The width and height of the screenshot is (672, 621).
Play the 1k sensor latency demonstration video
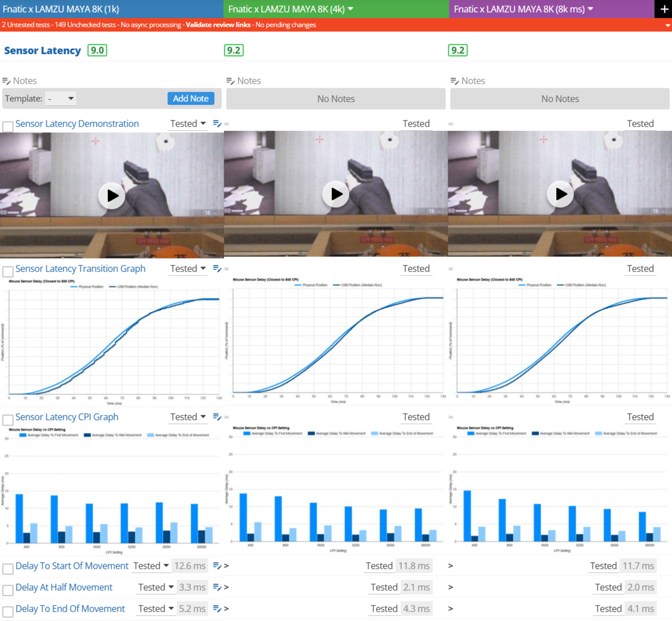[x=112, y=196]
